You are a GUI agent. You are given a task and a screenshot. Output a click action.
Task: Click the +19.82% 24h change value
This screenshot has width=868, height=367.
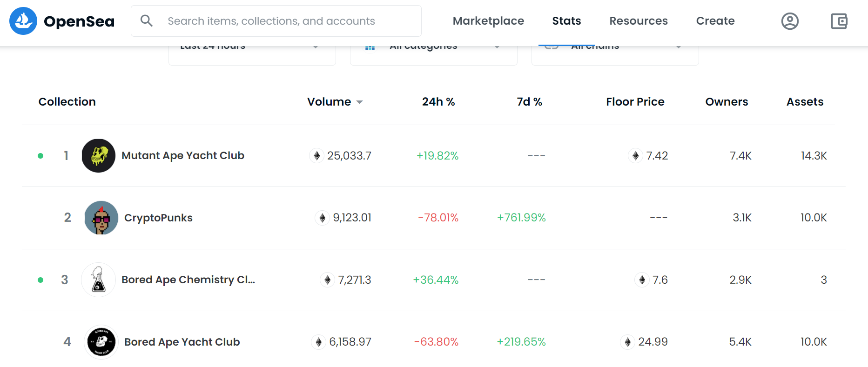tap(437, 156)
